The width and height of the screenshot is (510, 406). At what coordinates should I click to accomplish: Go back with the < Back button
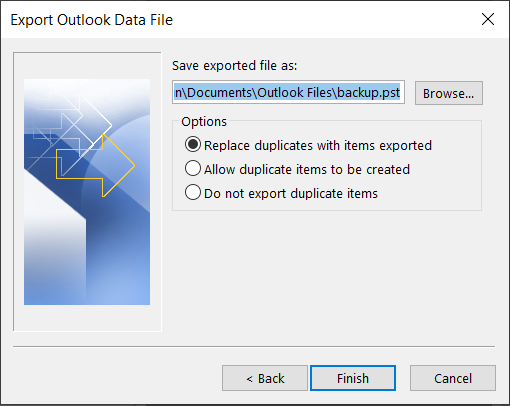click(265, 378)
